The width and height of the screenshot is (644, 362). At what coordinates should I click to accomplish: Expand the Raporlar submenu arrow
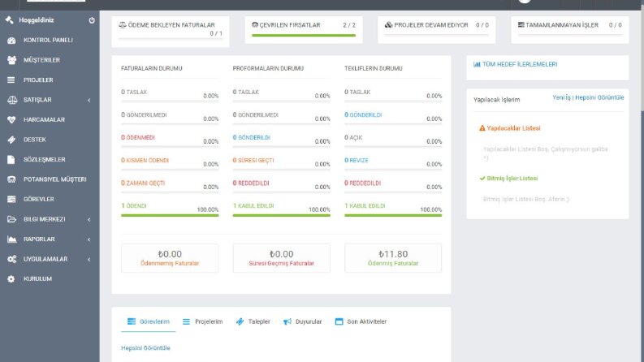coord(89,239)
